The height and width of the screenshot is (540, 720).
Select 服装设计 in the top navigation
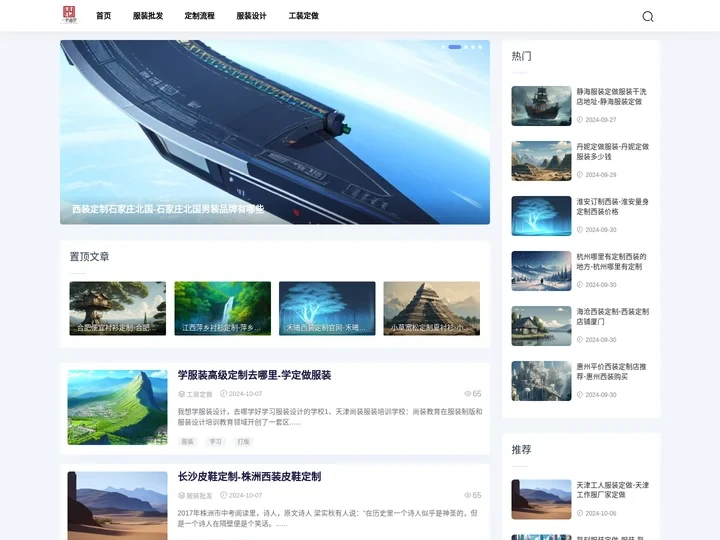[x=252, y=16]
